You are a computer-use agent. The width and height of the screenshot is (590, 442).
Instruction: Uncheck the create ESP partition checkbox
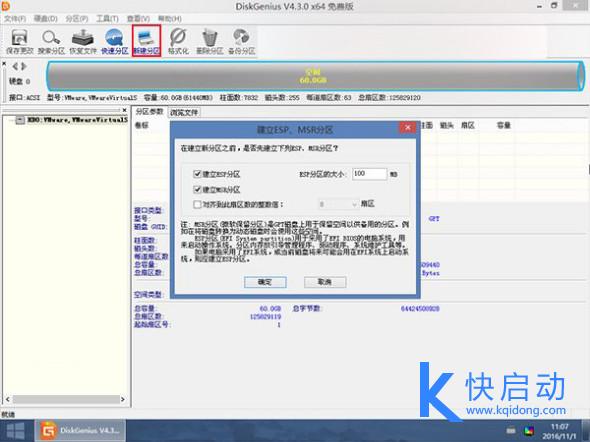point(197,174)
